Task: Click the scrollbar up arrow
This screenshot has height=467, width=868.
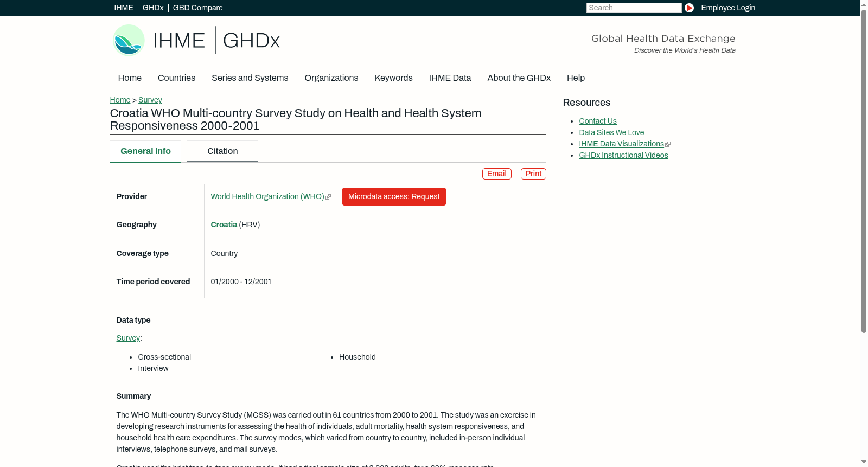Action: tap(864, 4)
